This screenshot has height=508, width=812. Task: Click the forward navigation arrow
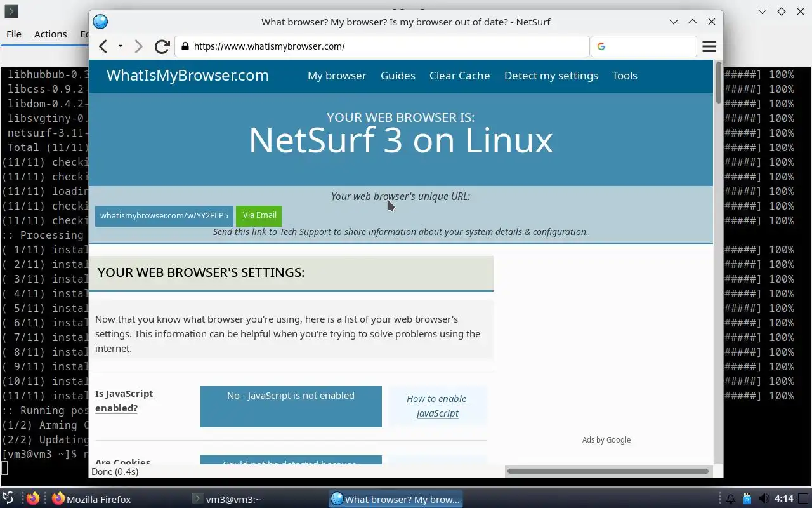coord(138,46)
